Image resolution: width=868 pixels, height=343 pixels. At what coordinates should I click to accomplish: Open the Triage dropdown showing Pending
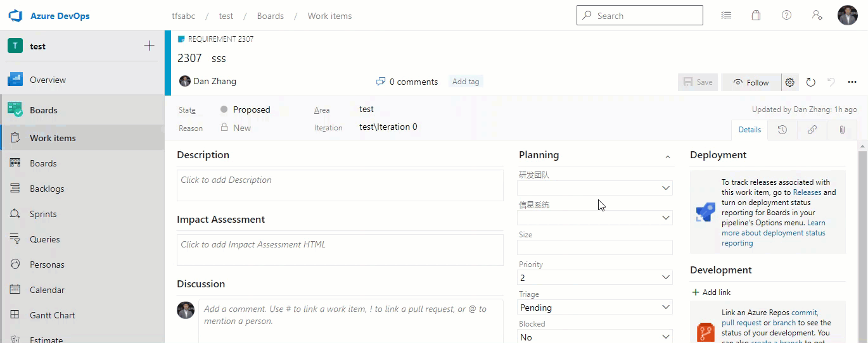(595, 307)
